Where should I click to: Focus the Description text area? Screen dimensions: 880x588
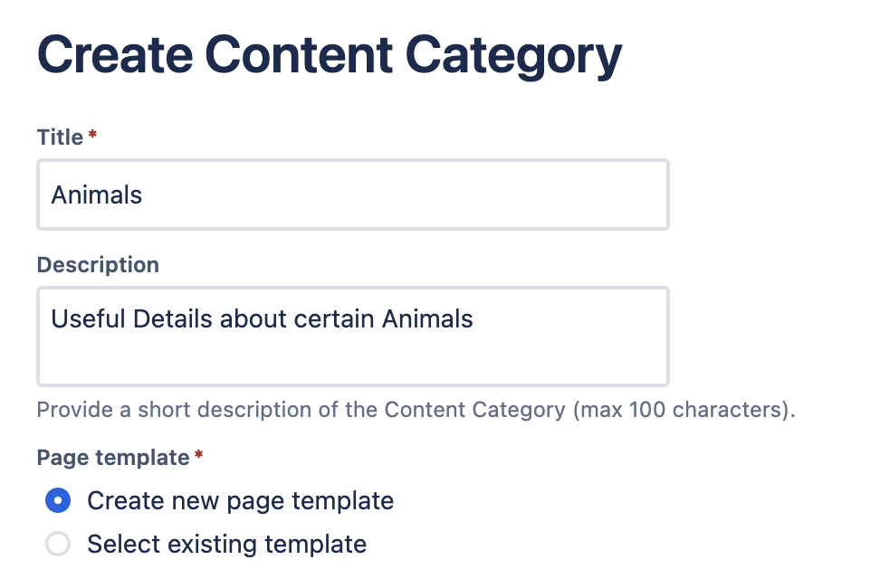click(352, 337)
